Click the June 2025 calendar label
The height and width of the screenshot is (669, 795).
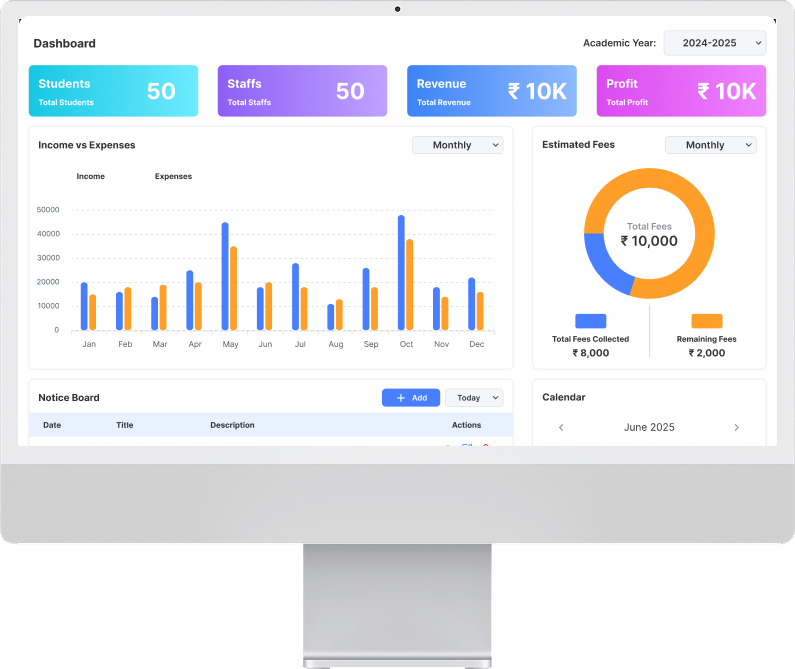pos(649,427)
